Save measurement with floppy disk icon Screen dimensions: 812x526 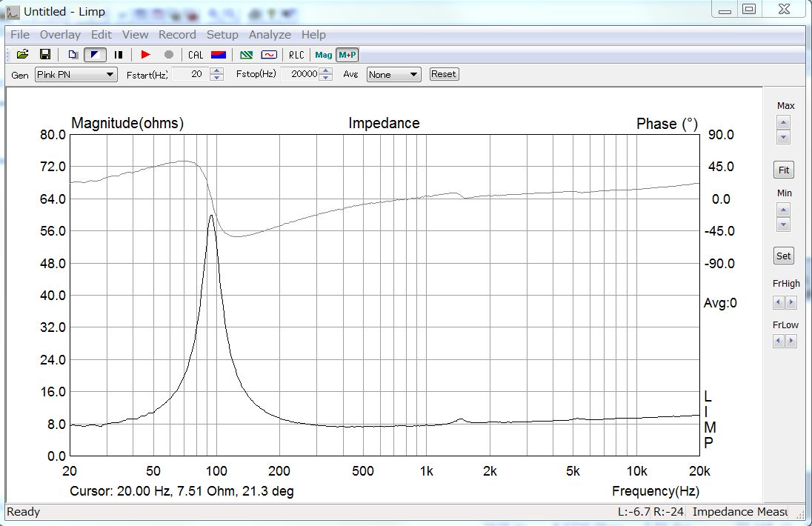pos(45,54)
